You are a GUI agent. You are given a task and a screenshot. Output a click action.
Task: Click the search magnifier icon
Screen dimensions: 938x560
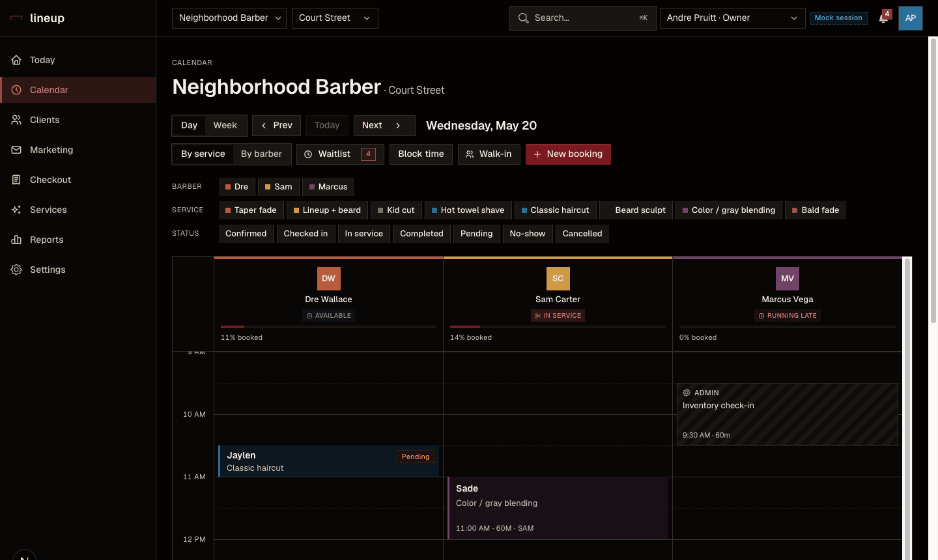(x=523, y=18)
